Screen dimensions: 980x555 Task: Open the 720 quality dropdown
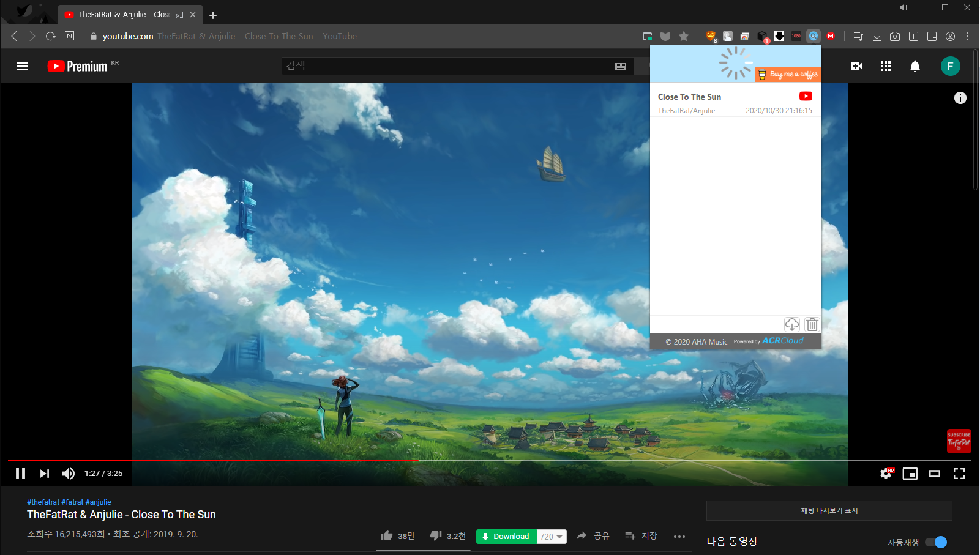point(552,537)
